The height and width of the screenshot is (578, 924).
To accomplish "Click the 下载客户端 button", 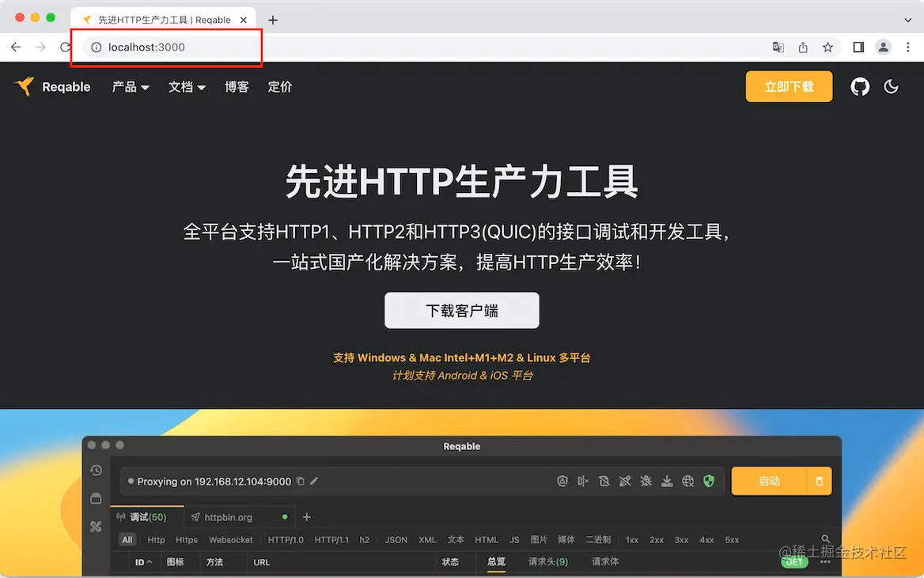I will [462, 311].
